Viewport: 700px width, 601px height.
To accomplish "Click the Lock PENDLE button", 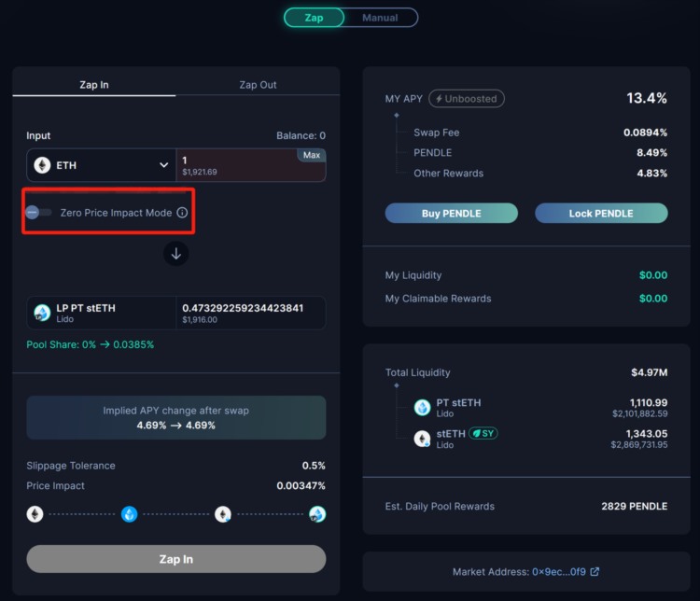I will (x=601, y=214).
